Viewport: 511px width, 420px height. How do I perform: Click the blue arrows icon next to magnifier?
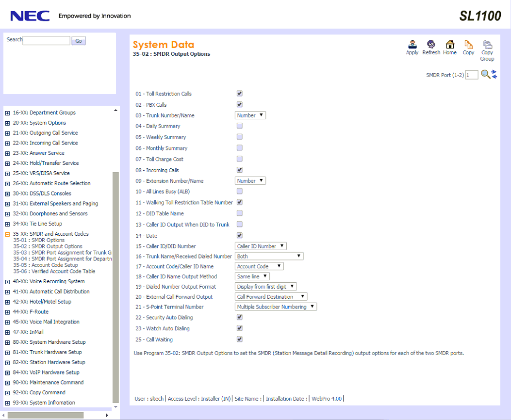click(495, 74)
